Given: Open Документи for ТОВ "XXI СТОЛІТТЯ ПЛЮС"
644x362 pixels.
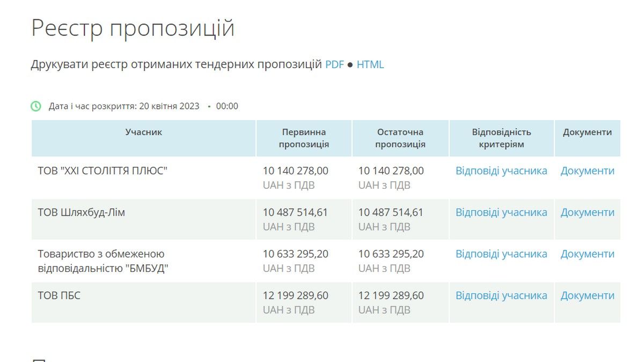Looking at the screenshot, I should coord(587,171).
